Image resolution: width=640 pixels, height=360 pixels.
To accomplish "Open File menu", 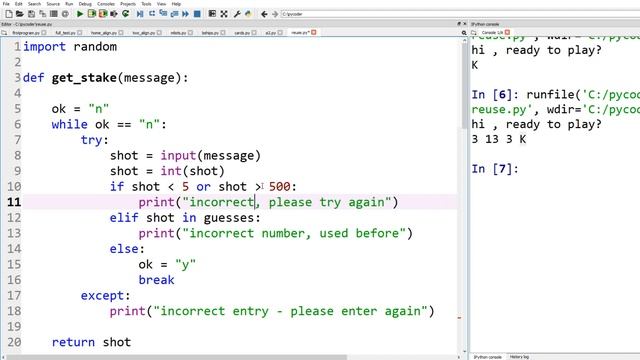I will [6, 4].
